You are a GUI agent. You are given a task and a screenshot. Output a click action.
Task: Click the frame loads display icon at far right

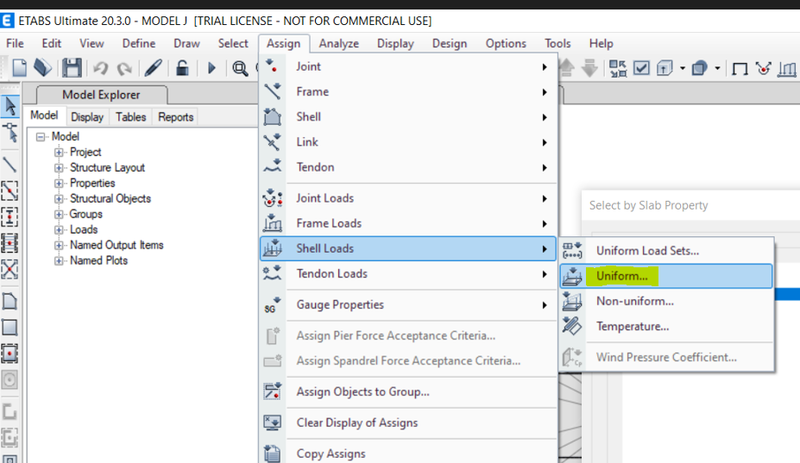(x=787, y=68)
